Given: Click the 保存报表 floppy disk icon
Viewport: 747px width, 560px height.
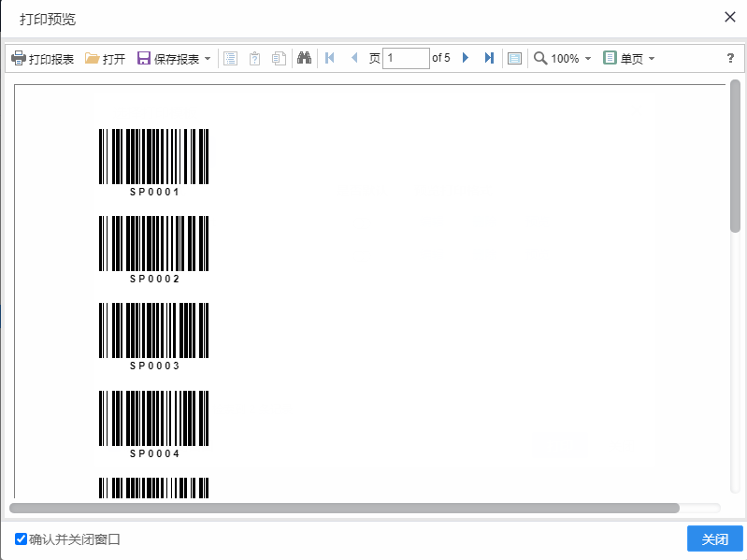Looking at the screenshot, I should pos(143,58).
